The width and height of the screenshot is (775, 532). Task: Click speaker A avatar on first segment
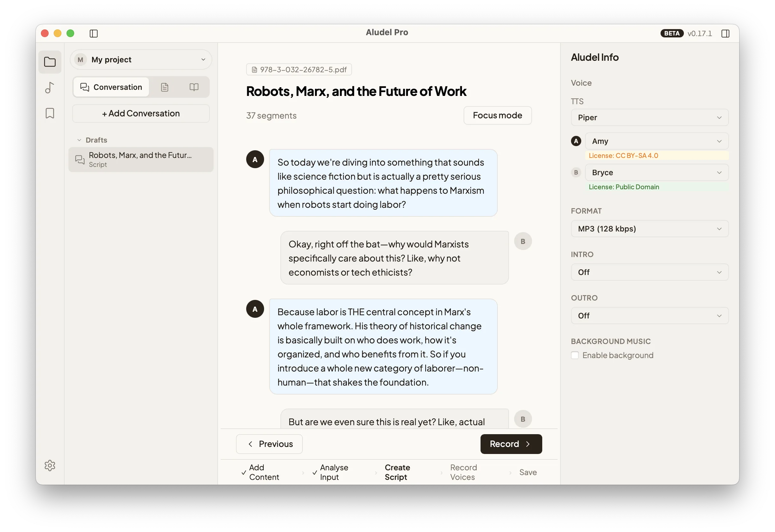255,160
